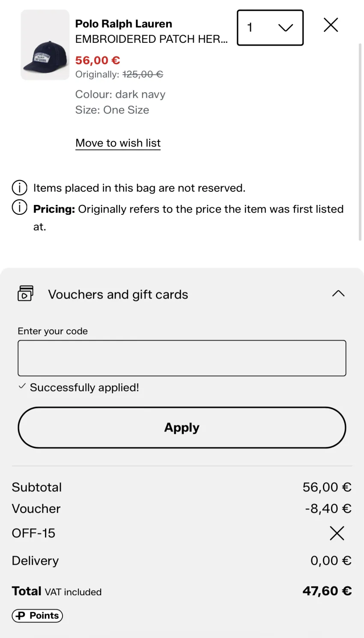The image size is (364, 638).
Task: Remove the OFF-15 voucher
Action: point(337,533)
